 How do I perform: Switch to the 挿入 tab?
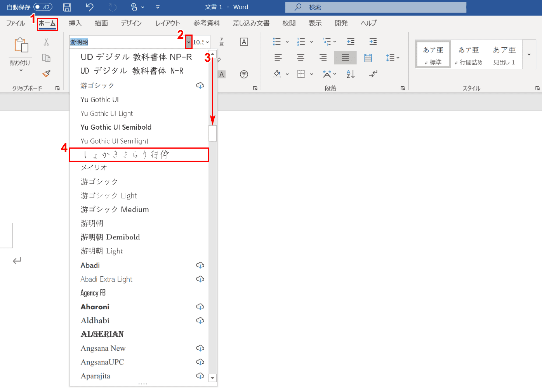point(75,23)
